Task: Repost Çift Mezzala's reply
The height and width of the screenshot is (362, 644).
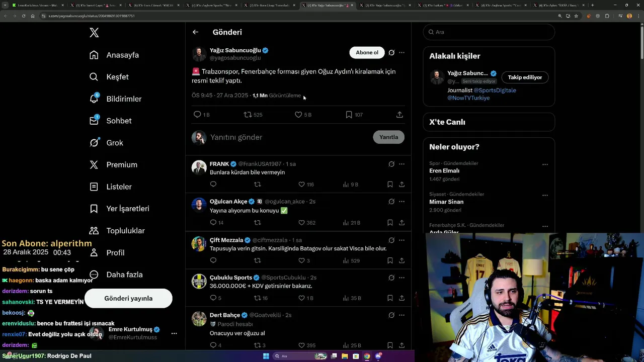Action: (258, 260)
